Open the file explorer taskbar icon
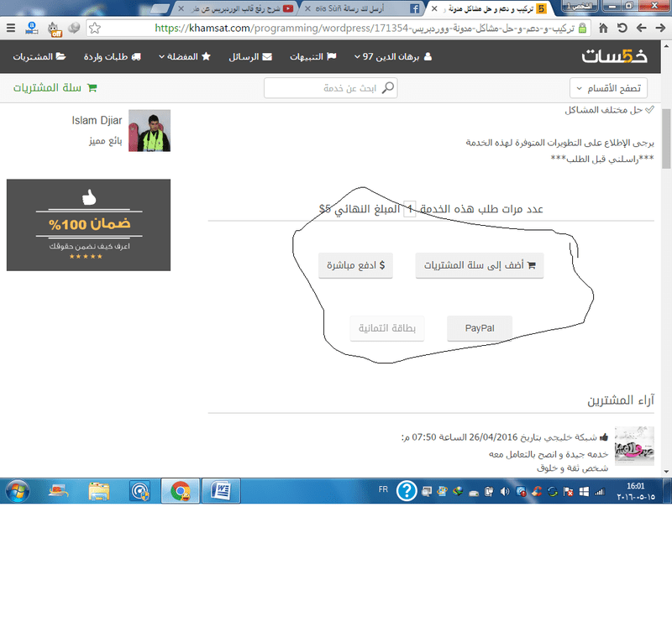 click(99, 491)
